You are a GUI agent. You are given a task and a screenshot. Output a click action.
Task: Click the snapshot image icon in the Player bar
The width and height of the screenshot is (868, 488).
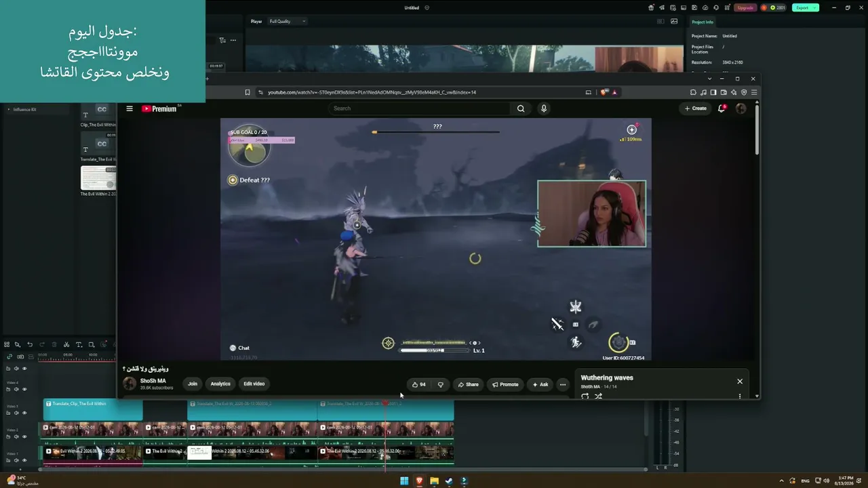click(674, 21)
